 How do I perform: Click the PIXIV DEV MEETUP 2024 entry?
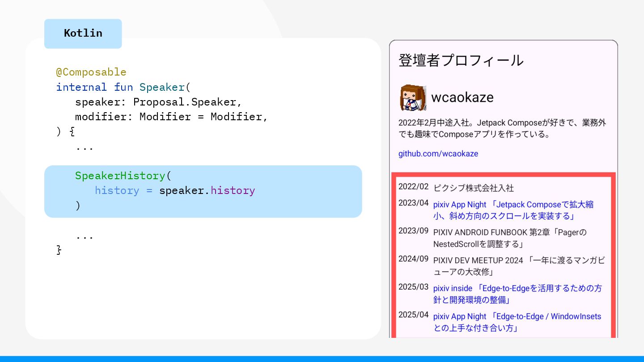(x=519, y=266)
